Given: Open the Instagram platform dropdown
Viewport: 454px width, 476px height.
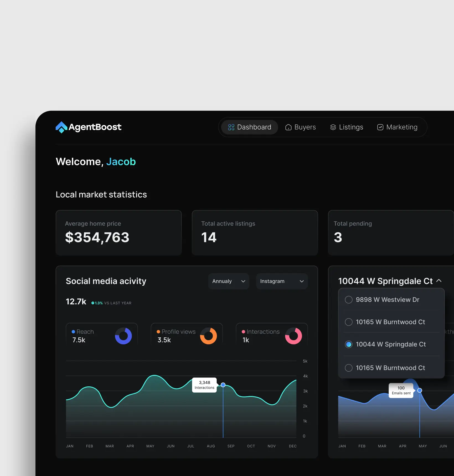Looking at the screenshot, I should [282, 281].
